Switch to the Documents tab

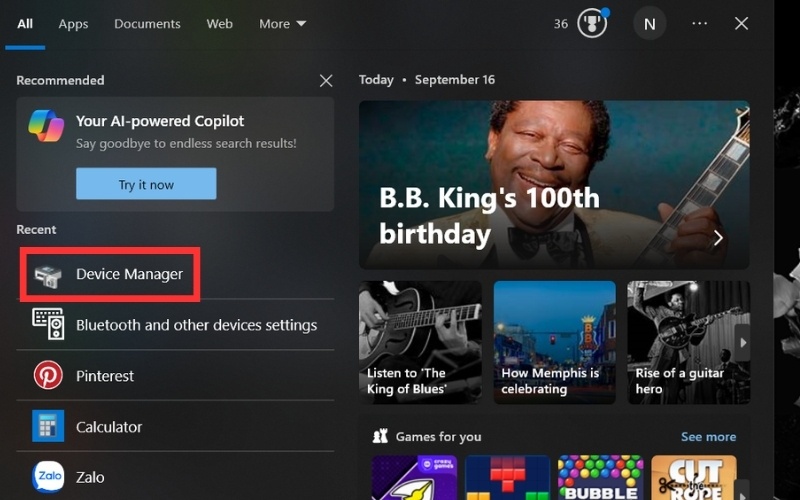[147, 23]
